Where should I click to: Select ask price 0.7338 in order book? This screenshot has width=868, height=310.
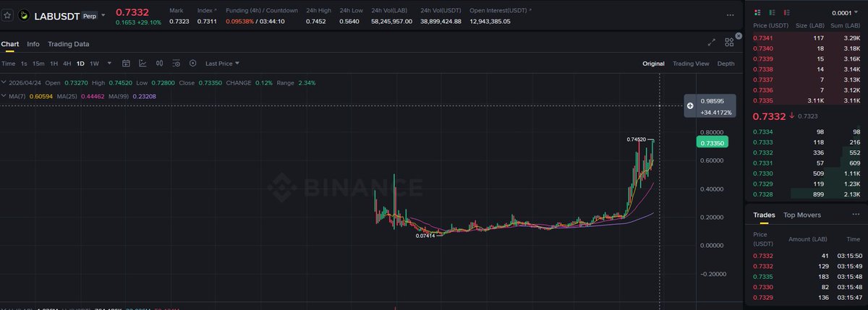point(762,69)
